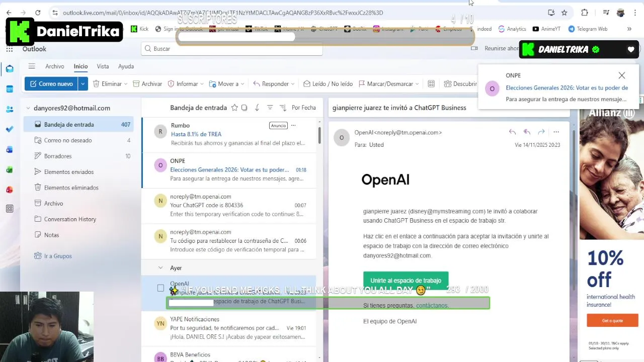Open the Archivo ribbon tab
The height and width of the screenshot is (362, 644).
[55, 66]
